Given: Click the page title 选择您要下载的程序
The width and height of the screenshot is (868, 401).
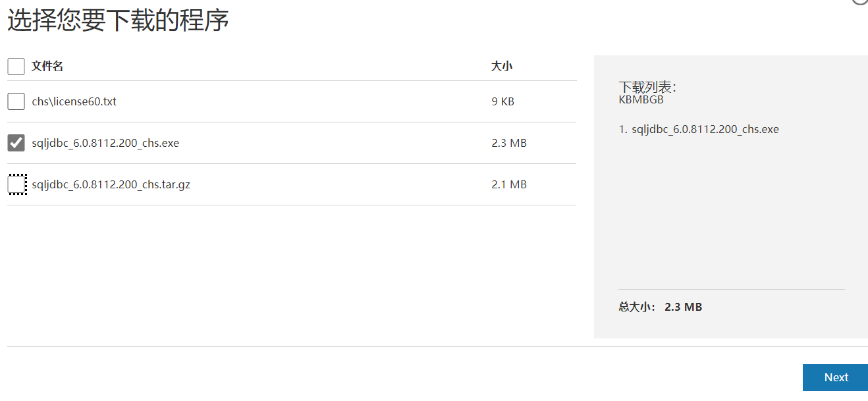Looking at the screenshot, I should click(x=117, y=20).
